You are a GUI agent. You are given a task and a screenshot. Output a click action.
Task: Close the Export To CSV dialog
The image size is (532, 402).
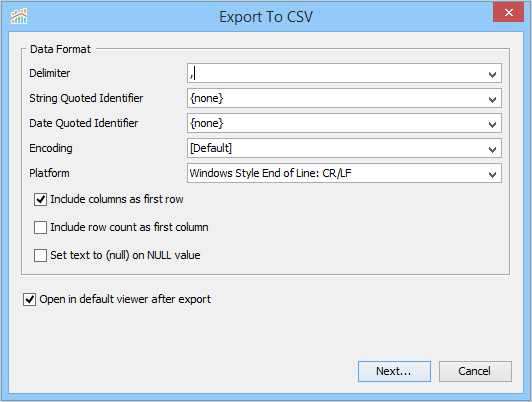tap(508, 13)
